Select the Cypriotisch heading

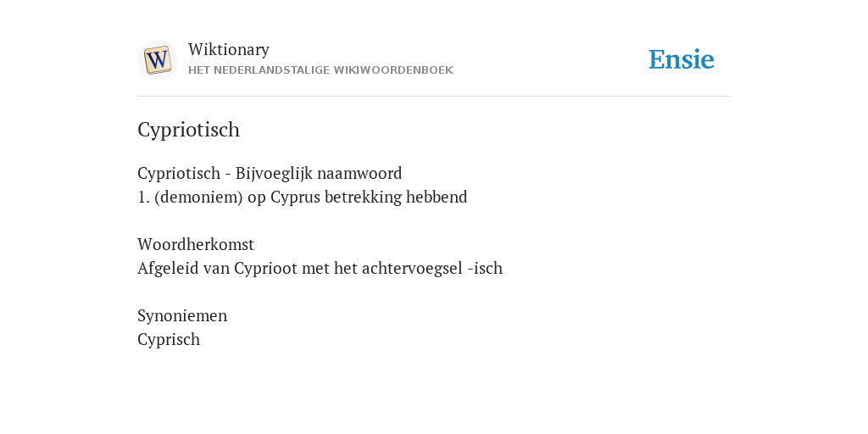click(188, 130)
